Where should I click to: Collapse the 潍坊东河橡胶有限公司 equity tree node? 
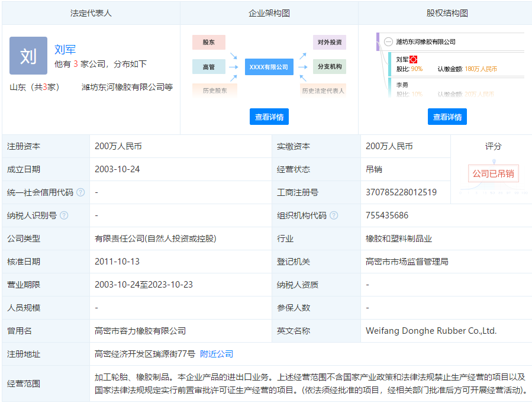pyautogui.click(x=388, y=42)
